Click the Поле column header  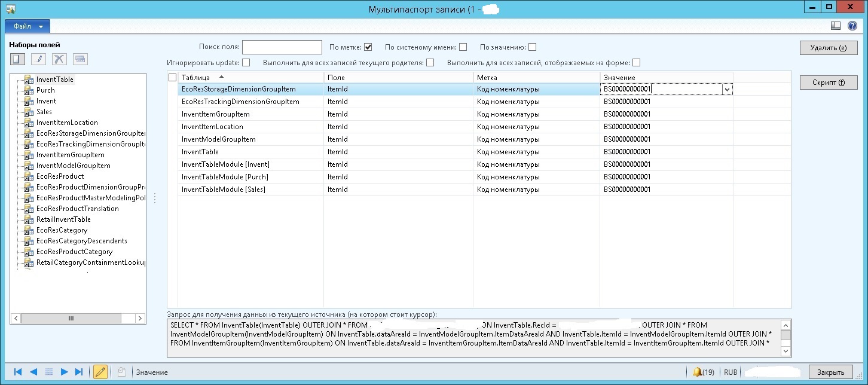pos(399,78)
